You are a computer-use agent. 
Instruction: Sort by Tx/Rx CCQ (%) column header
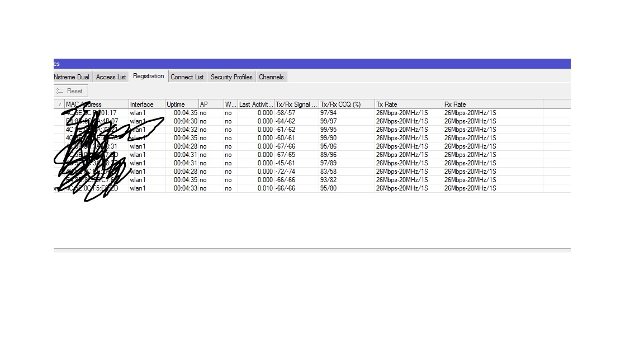click(x=347, y=104)
